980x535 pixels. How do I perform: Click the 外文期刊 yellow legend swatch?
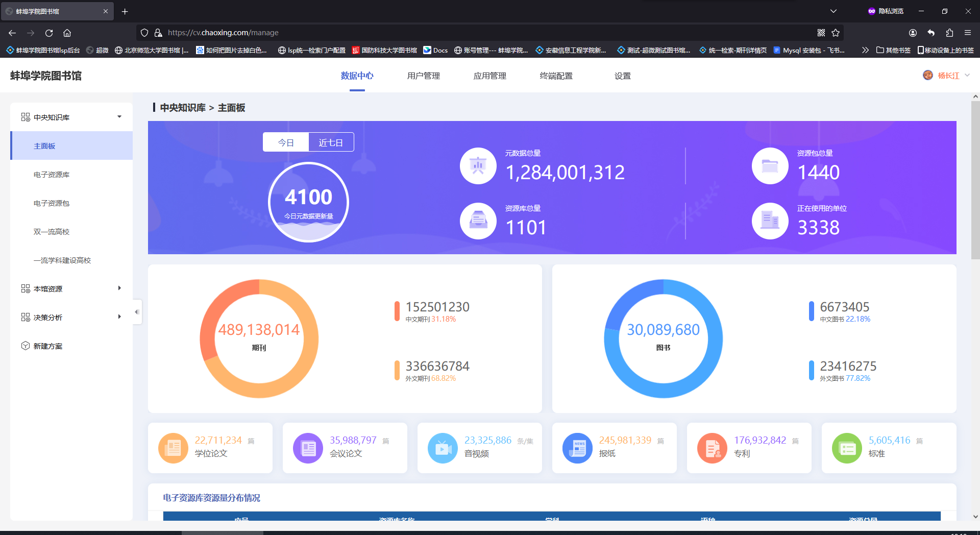pos(397,371)
